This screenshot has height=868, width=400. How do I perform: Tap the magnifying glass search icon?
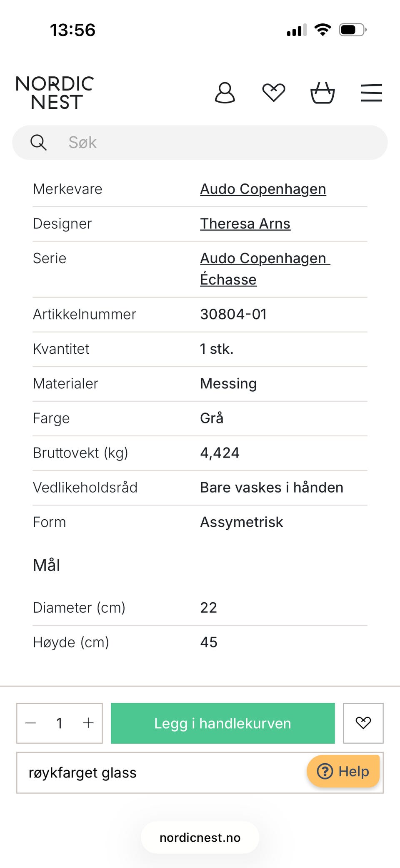point(38,143)
